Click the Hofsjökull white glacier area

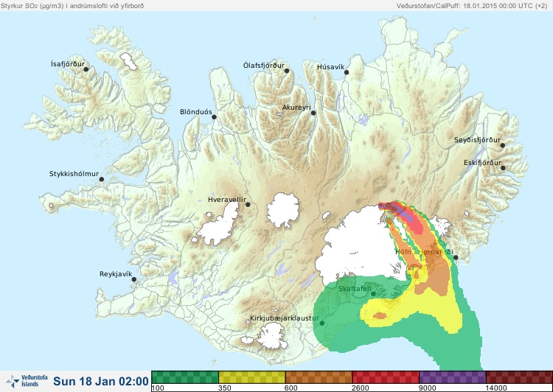click(x=283, y=210)
